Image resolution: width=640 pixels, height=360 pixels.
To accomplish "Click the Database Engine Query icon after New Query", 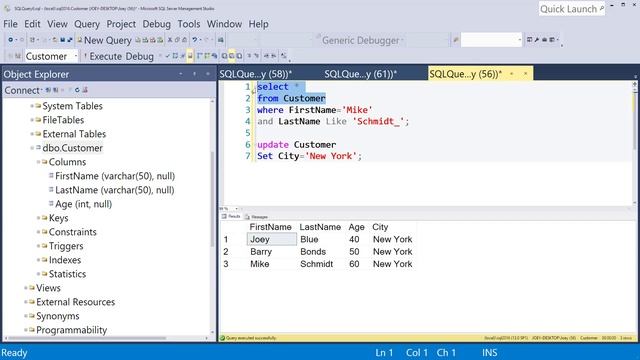I will 138,40.
